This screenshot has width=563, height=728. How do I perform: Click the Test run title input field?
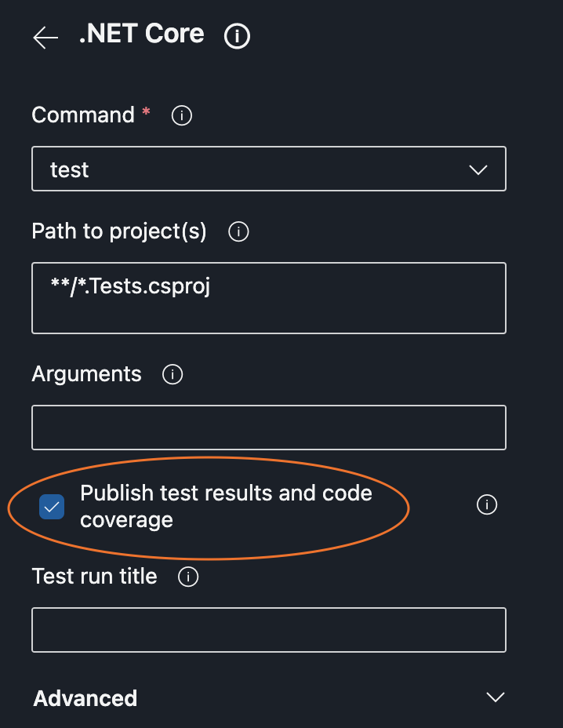268,629
